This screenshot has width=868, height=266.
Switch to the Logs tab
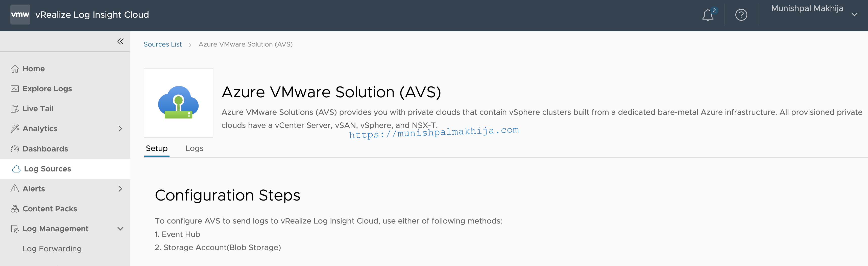click(x=195, y=148)
